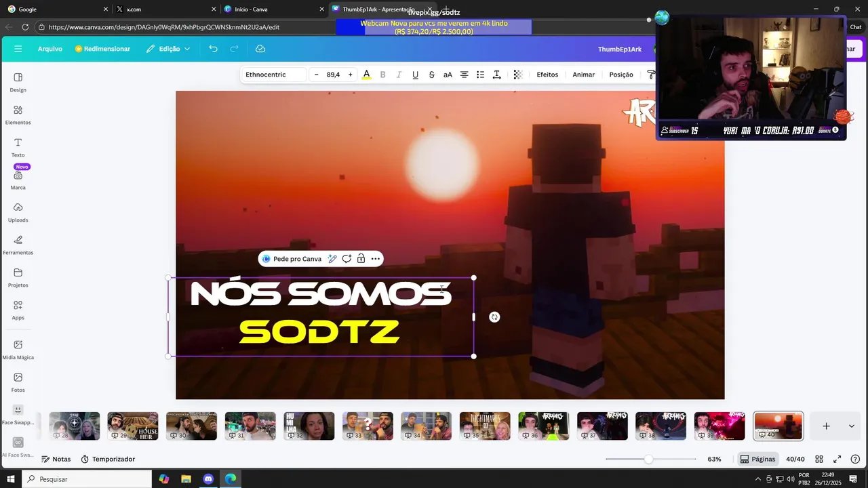
Task: Open the Uploads sidebar panel
Action: tap(18, 212)
